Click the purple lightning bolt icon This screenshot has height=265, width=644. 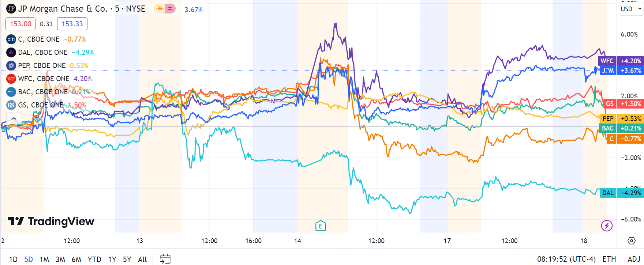click(x=607, y=226)
